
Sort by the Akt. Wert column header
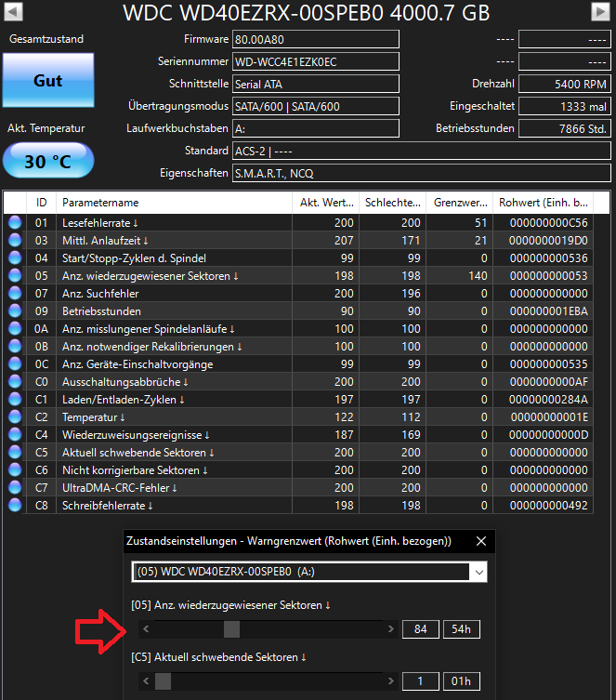pos(325,203)
